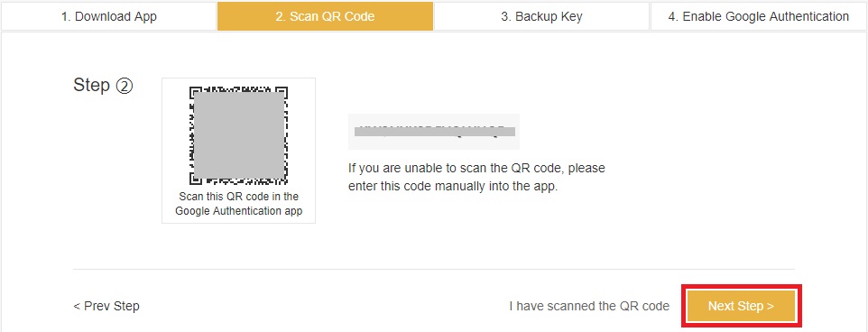This screenshot has width=868, height=332.
Task: Click the 'Scan this QR code in the' caption
Action: pos(238,197)
